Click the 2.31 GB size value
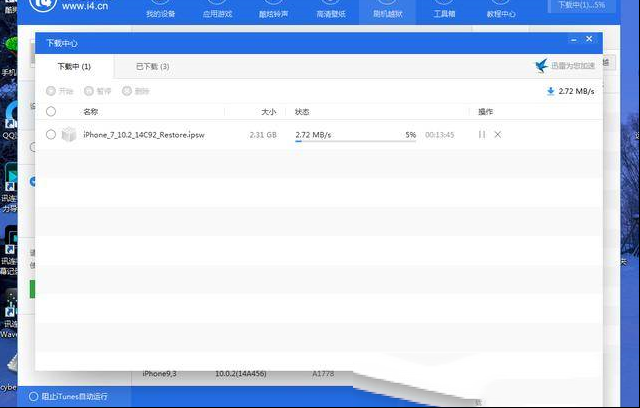Screen dimensions: 640x408 [263, 135]
